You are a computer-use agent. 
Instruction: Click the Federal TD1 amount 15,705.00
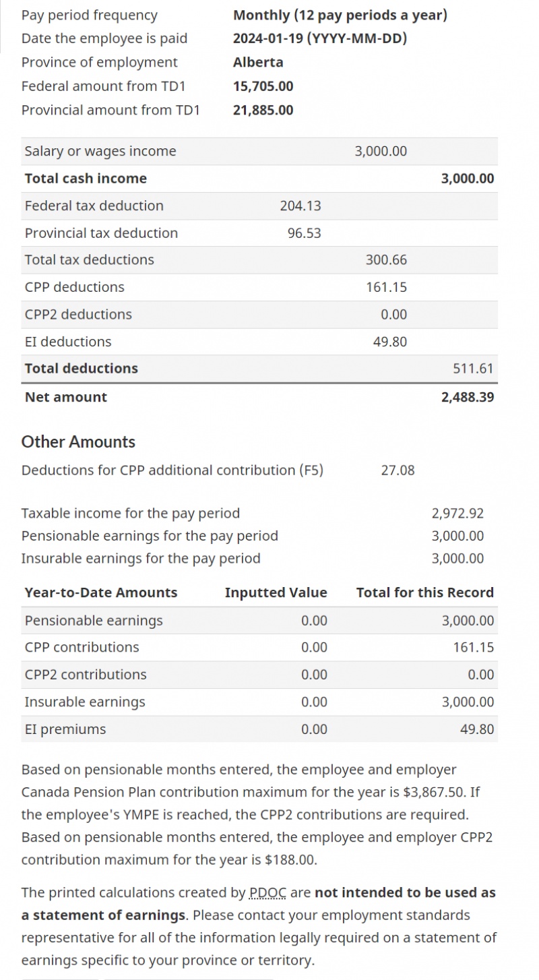coord(263,86)
